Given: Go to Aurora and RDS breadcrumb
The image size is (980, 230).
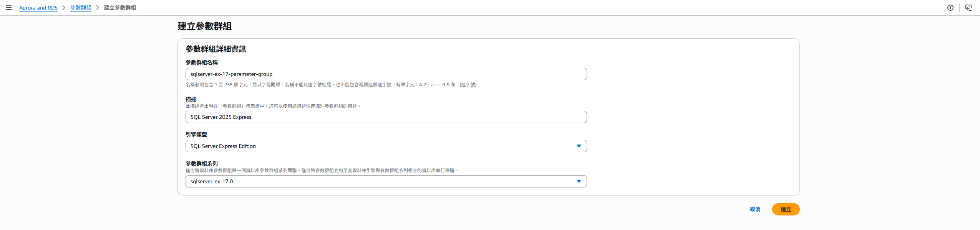Looking at the screenshot, I should point(38,8).
